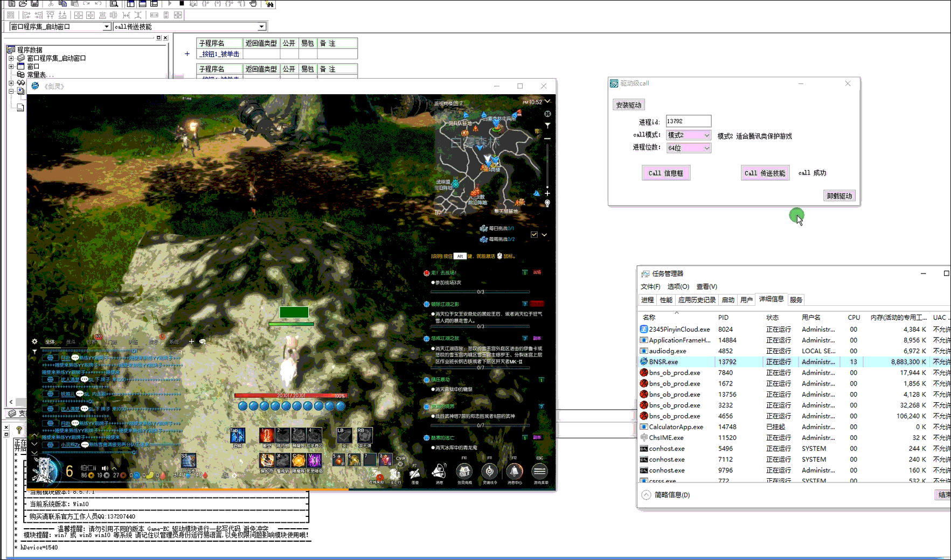Switch to the 服务 tab in Task Manager

[796, 300]
